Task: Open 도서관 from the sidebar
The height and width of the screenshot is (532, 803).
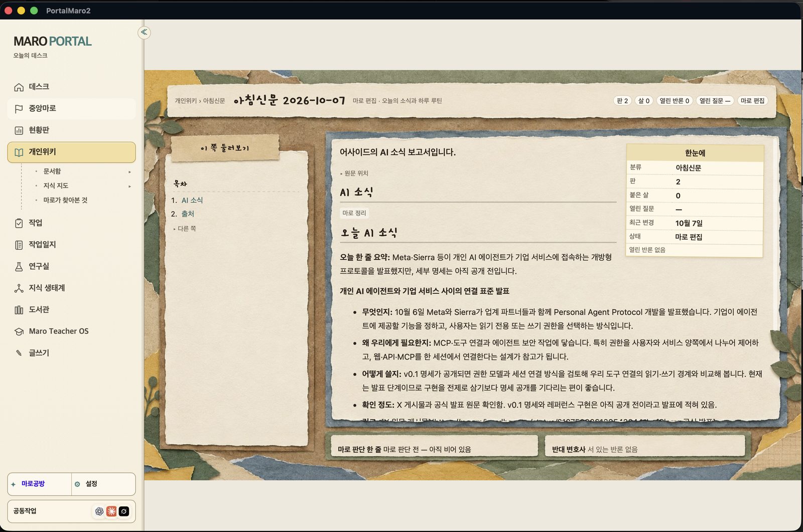Action: 71,310
